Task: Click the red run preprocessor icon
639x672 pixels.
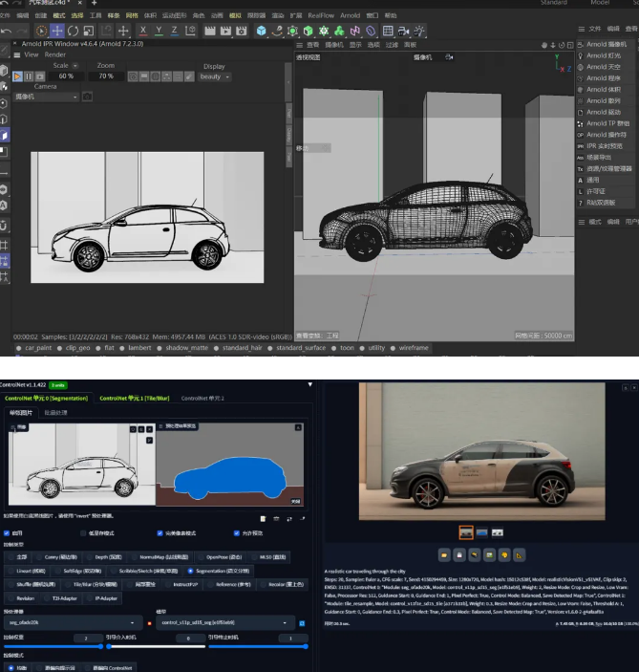Action: coord(150,622)
